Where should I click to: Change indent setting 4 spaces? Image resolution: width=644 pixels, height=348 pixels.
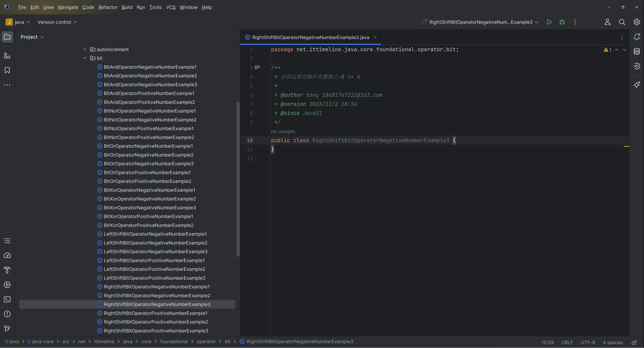coord(612,342)
